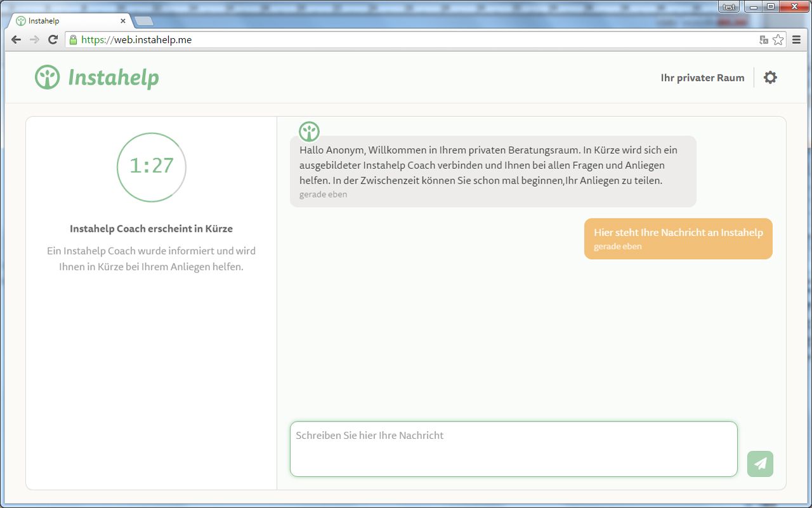This screenshot has height=508, width=812.
Task: Bookmark this page with the star icon
Action: coord(778,39)
